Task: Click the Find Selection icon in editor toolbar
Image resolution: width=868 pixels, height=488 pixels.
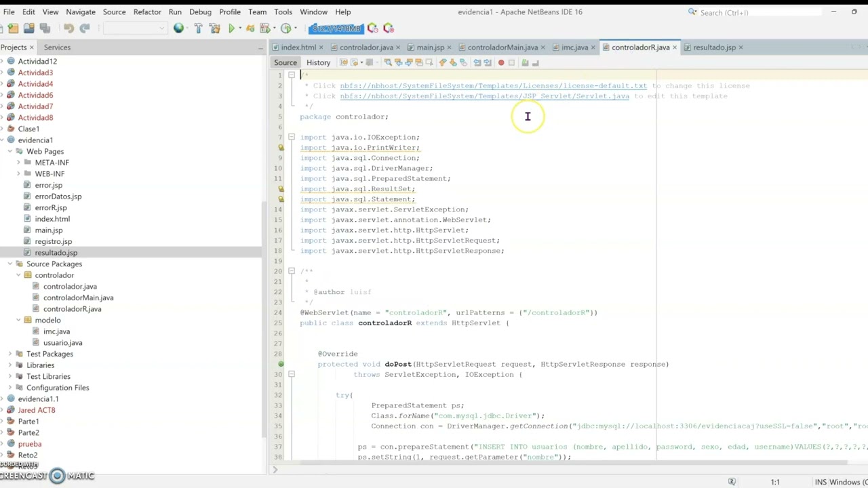Action: [388, 62]
